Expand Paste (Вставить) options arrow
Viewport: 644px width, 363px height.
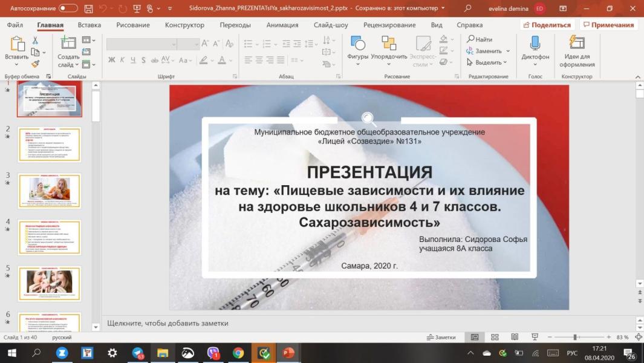[x=17, y=65]
